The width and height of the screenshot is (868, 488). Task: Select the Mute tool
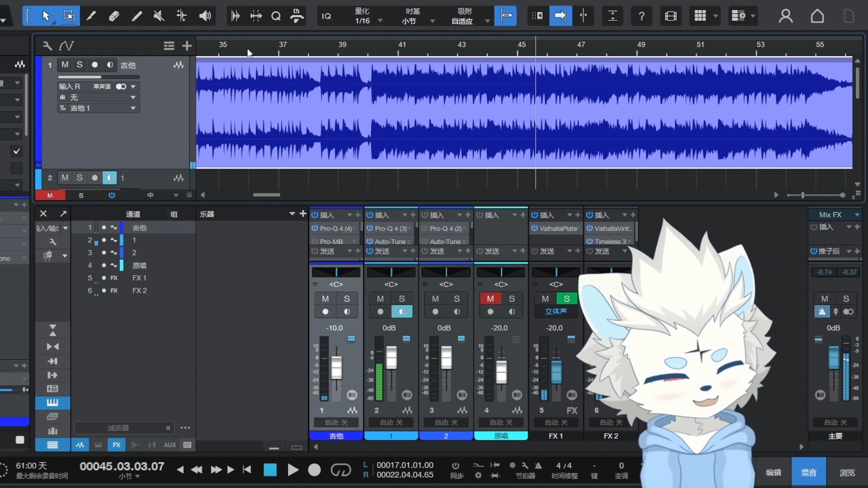pos(159,16)
